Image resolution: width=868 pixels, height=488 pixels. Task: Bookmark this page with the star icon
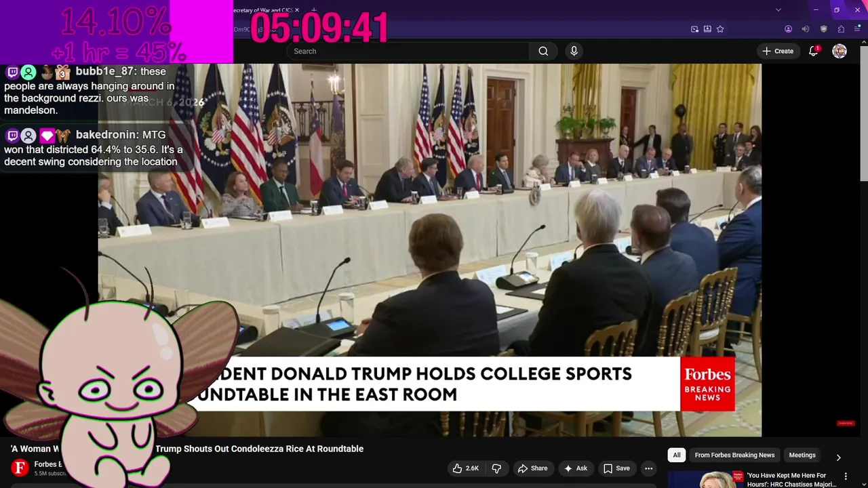(720, 29)
